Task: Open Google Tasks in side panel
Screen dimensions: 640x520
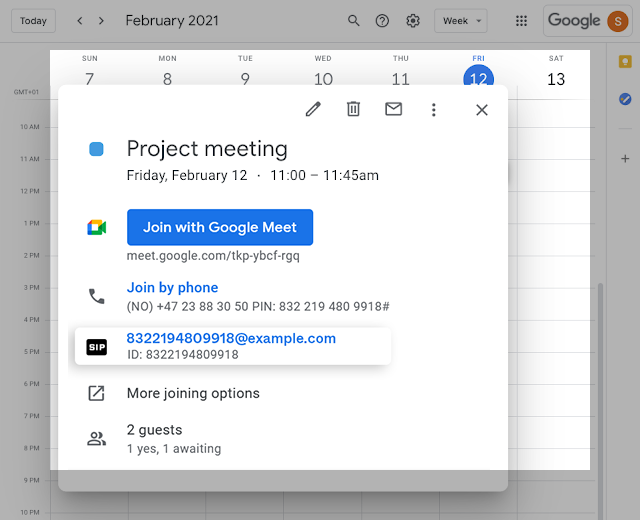Action: click(625, 99)
